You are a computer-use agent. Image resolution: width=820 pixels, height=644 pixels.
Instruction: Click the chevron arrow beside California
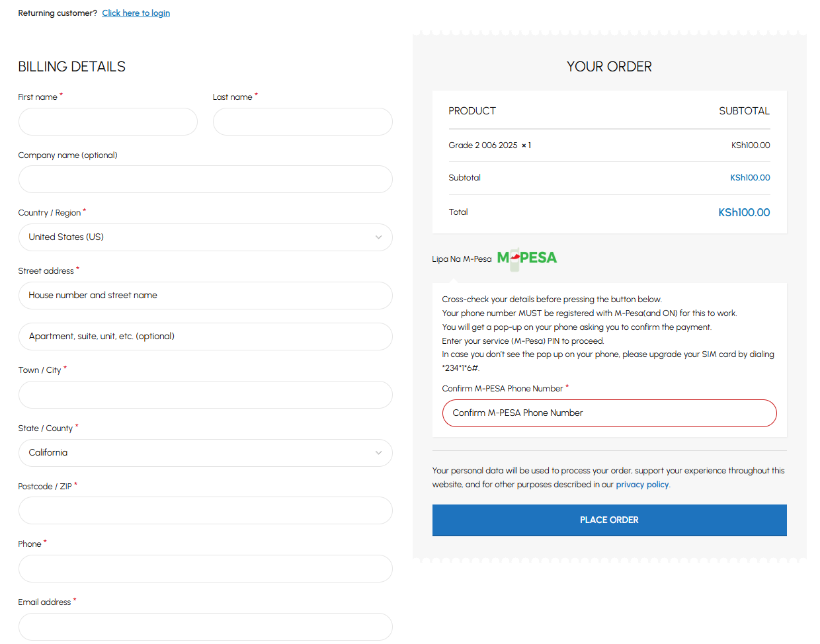pyautogui.click(x=378, y=453)
